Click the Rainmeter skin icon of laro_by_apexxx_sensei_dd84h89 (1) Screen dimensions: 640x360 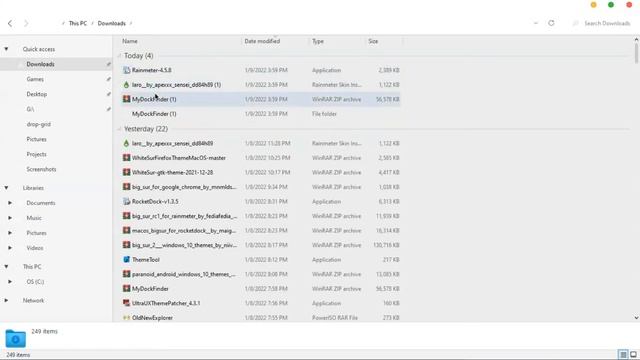point(127,84)
